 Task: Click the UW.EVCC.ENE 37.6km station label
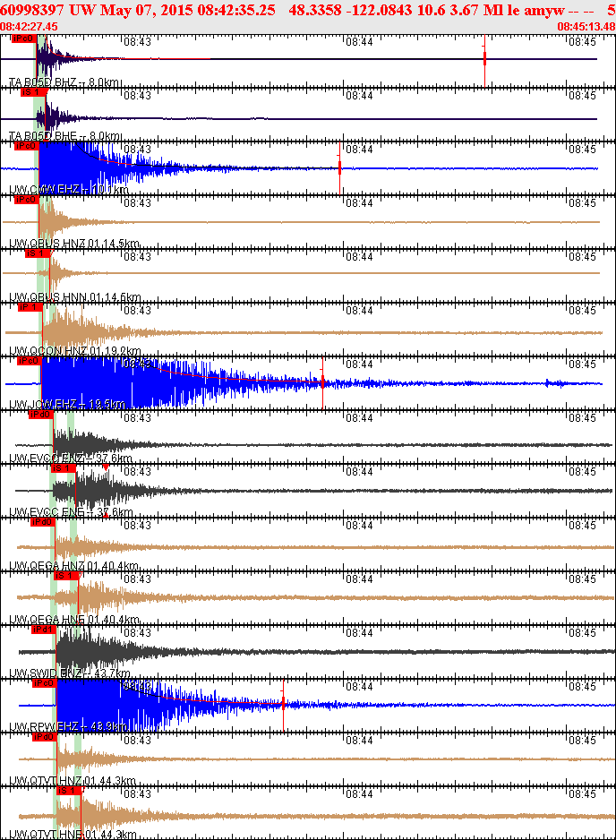[71, 512]
